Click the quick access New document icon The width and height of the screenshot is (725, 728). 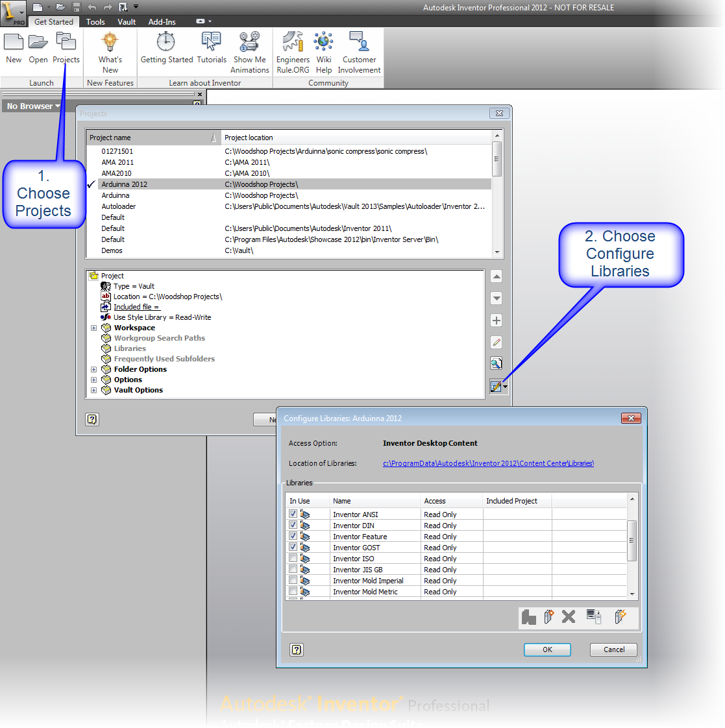pos(38,7)
